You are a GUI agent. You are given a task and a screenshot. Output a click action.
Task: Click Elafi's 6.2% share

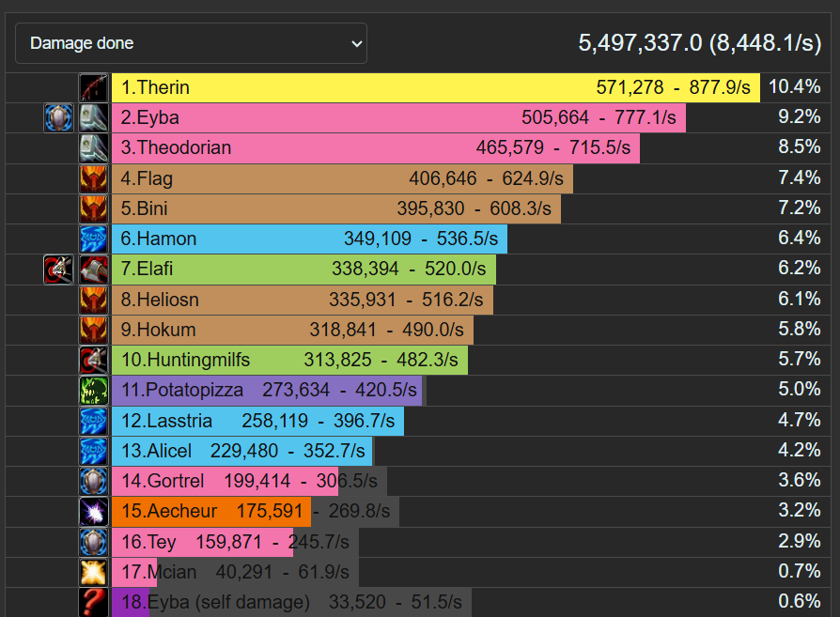click(800, 268)
